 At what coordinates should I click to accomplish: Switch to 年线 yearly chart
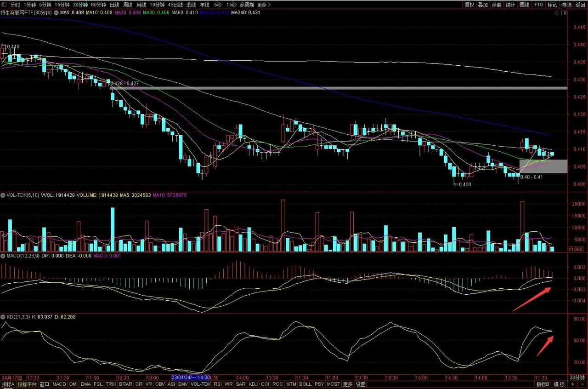(x=204, y=5)
